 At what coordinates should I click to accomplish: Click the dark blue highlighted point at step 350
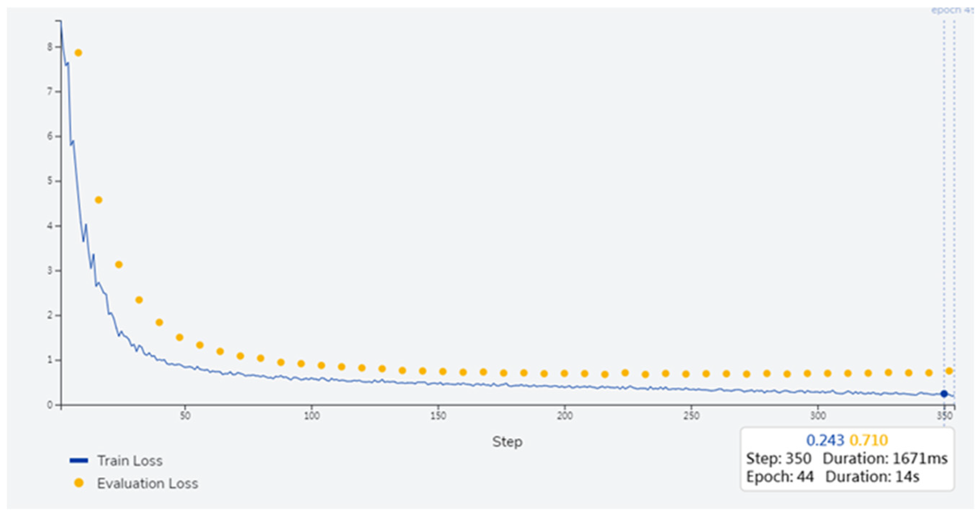[944, 394]
